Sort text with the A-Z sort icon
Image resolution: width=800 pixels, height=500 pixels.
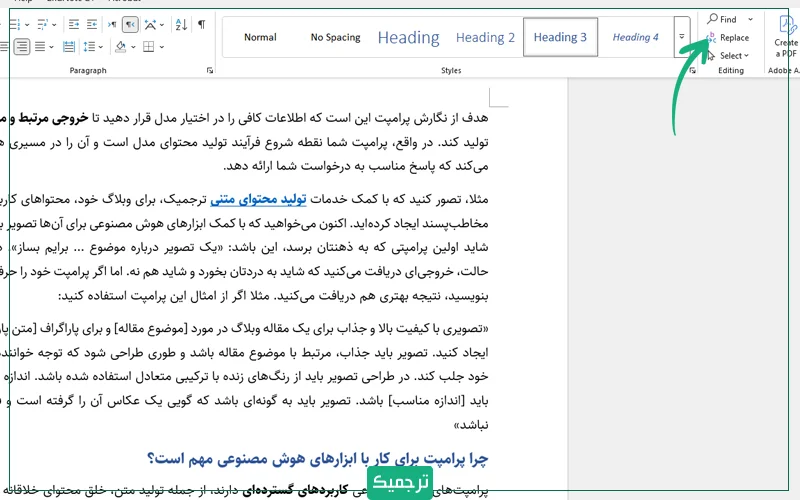tap(181, 24)
